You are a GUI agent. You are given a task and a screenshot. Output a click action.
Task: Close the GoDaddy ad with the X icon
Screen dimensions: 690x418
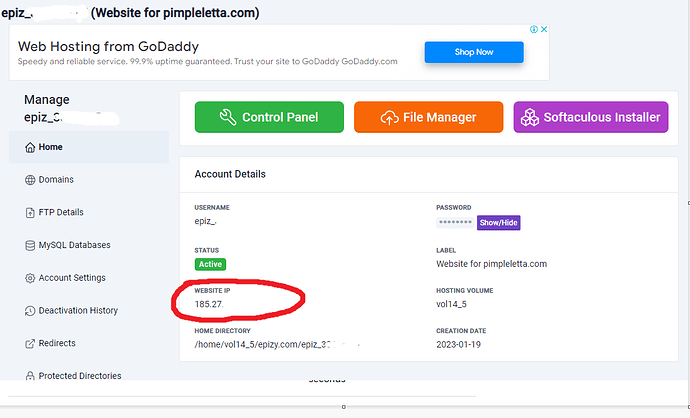[544, 30]
